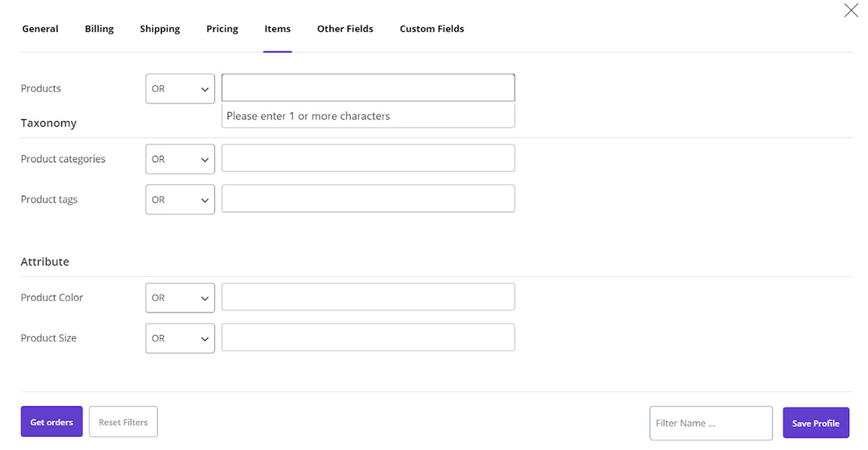
Task: Go to the Shipping tab
Action: (x=160, y=29)
